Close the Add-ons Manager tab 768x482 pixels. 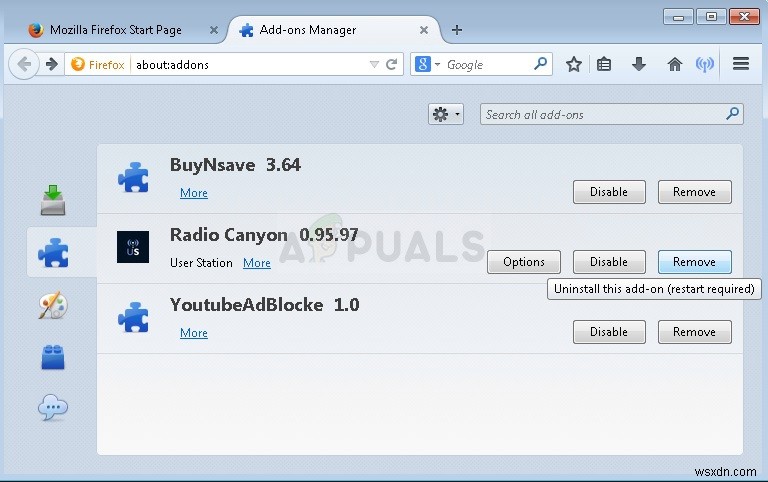pos(424,30)
